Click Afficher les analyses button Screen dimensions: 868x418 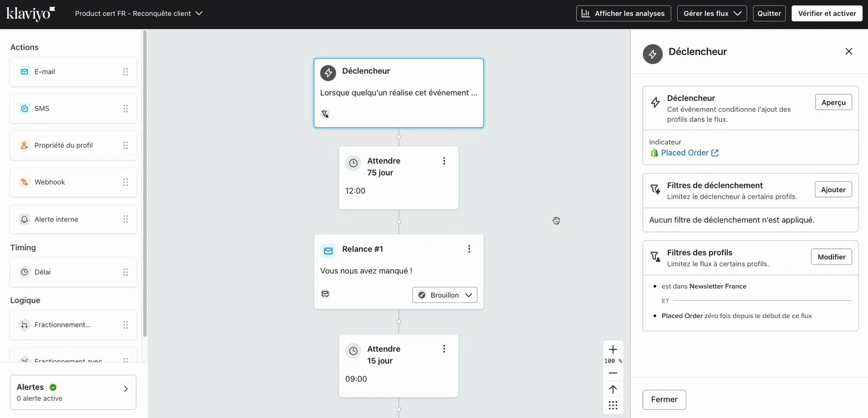(x=623, y=14)
